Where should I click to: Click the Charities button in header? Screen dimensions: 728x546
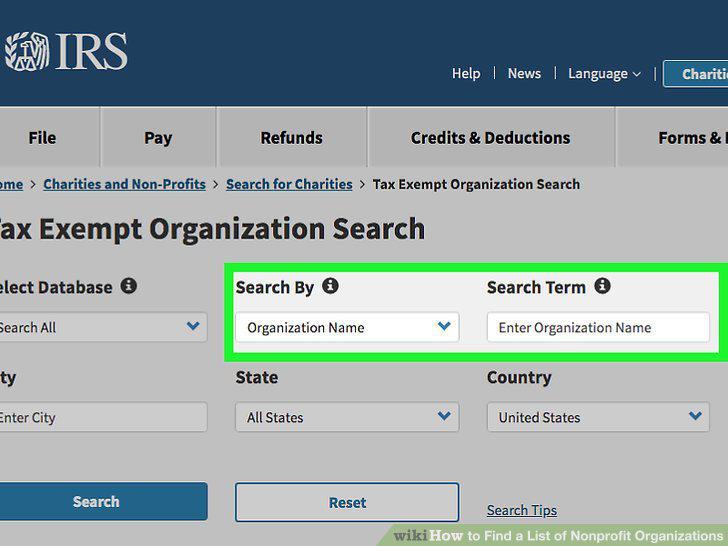point(696,74)
